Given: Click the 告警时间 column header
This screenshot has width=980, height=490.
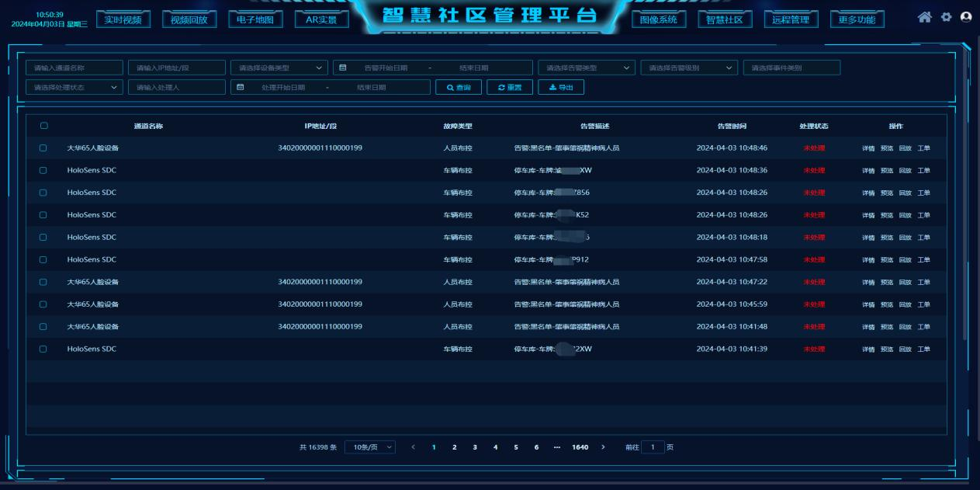Looking at the screenshot, I should tap(732, 126).
